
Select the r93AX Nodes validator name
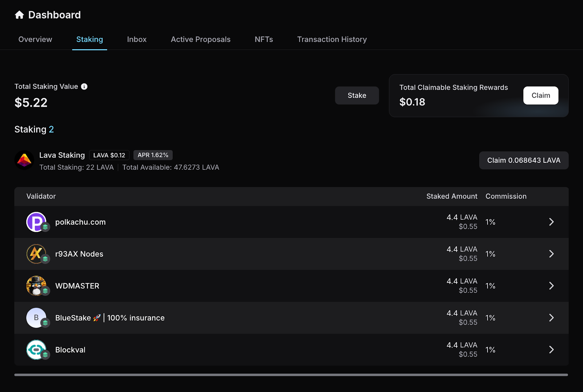pos(79,254)
